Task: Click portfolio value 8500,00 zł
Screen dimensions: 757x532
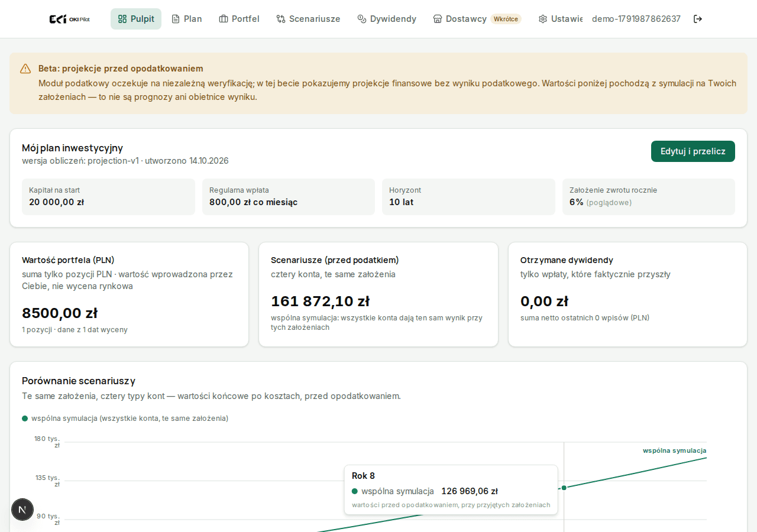Action: click(x=60, y=313)
